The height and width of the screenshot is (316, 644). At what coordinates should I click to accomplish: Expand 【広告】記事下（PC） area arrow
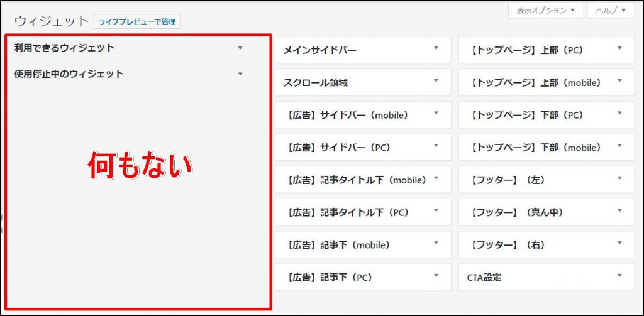pos(436,275)
